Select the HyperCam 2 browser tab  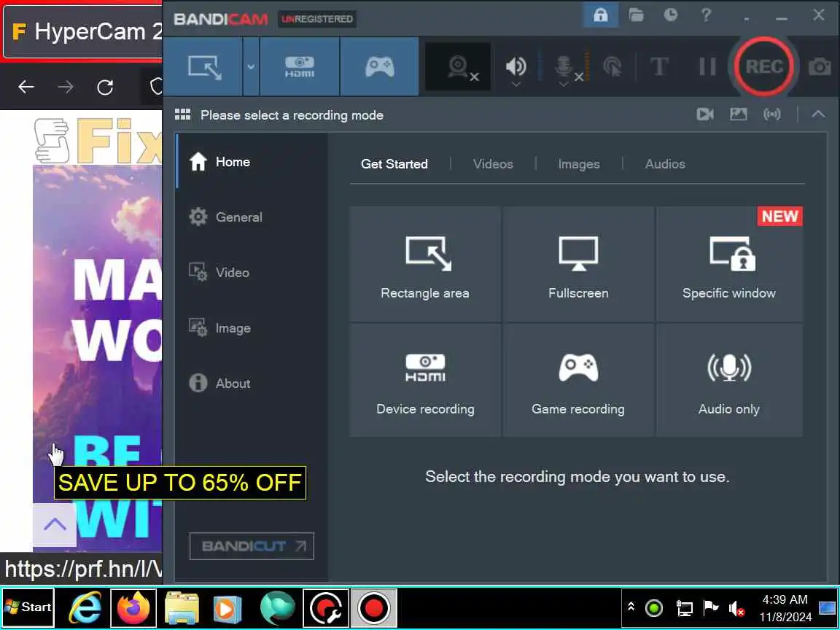coord(83,31)
